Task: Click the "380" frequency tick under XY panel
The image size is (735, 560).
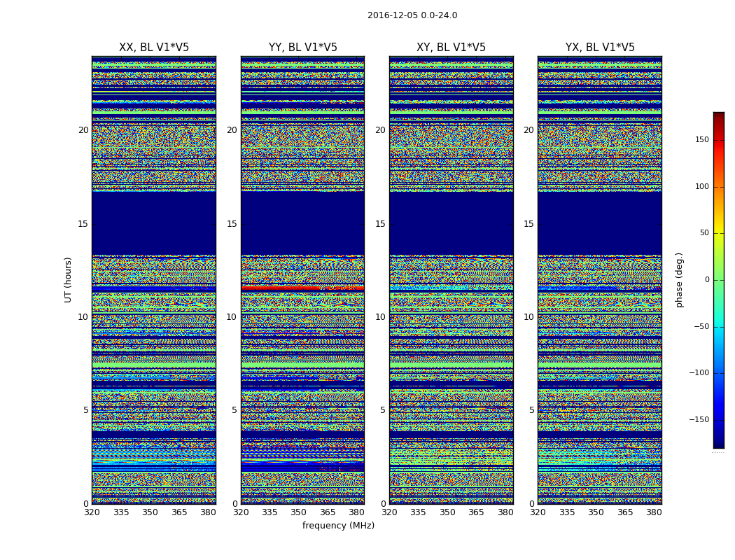Action: [506, 512]
